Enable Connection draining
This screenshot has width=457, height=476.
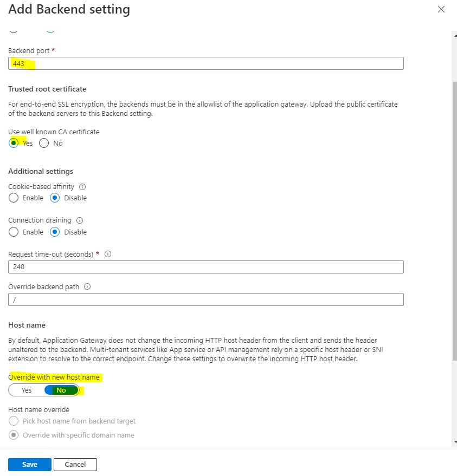tap(13, 232)
